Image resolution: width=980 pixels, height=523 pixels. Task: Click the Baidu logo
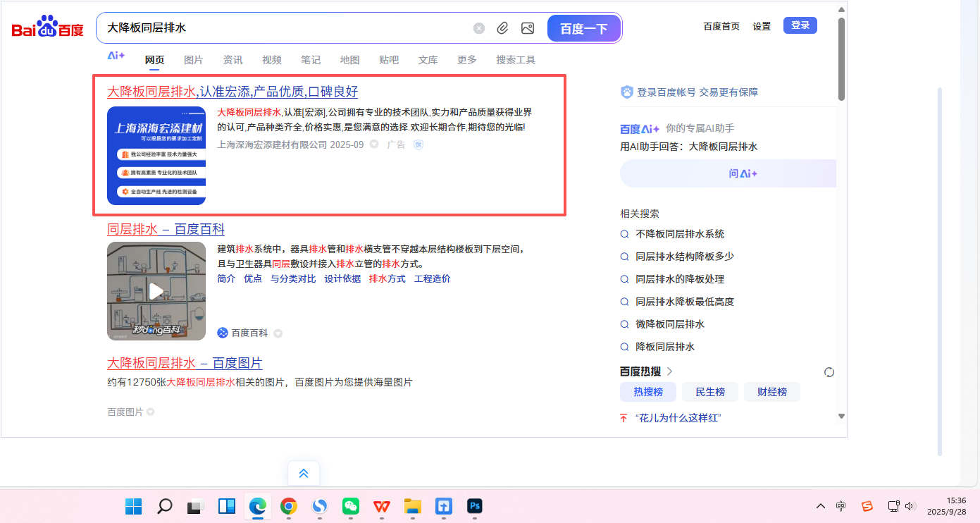(x=47, y=28)
